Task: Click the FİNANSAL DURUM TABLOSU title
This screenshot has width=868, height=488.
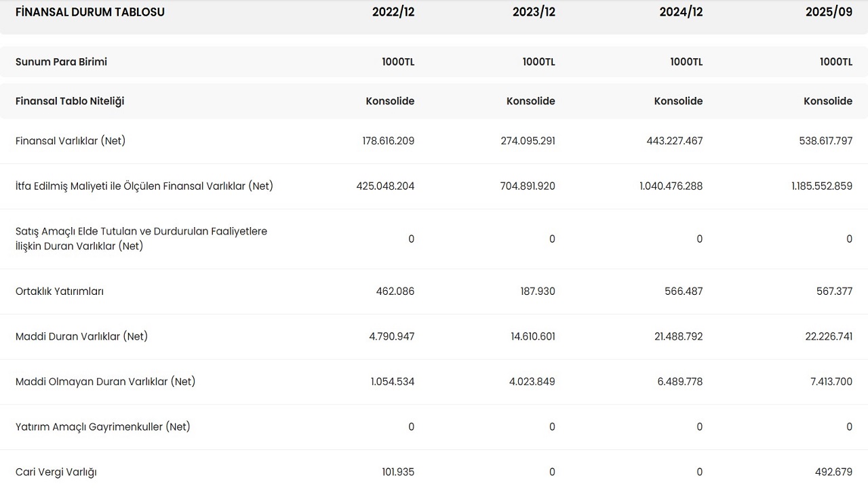Action: click(90, 12)
